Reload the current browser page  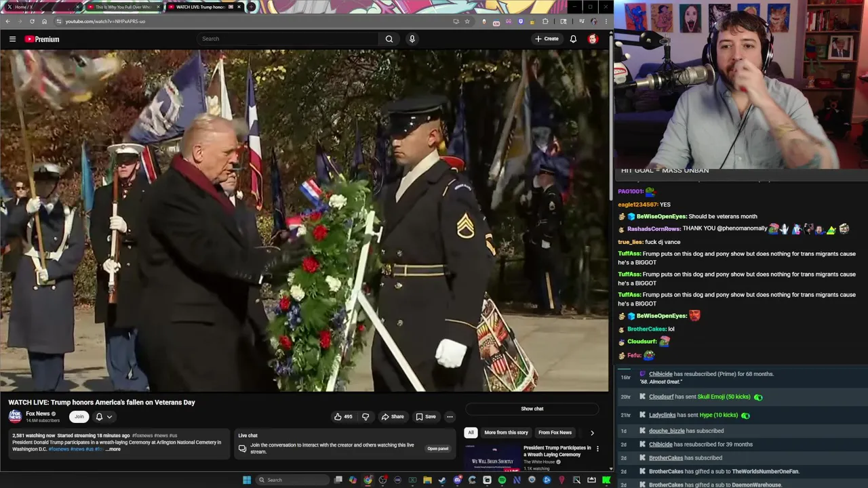pyautogui.click(x=32, y=21)
